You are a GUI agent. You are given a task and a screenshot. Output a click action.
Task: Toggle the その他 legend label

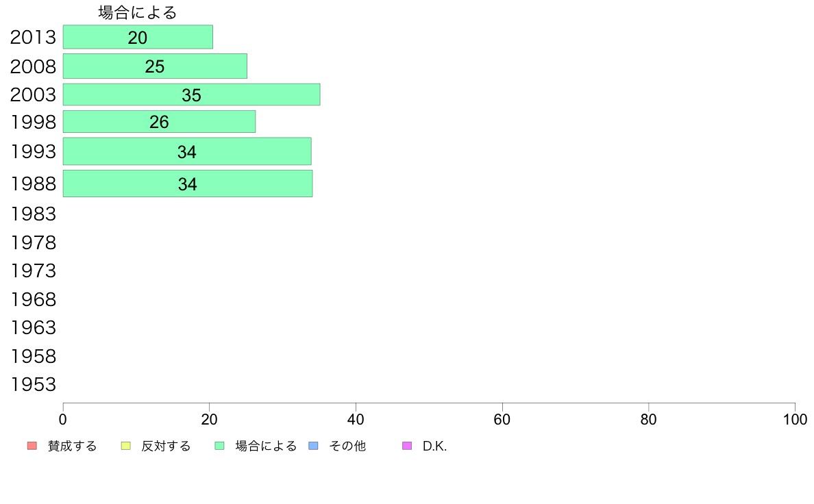tap(347, 446)
